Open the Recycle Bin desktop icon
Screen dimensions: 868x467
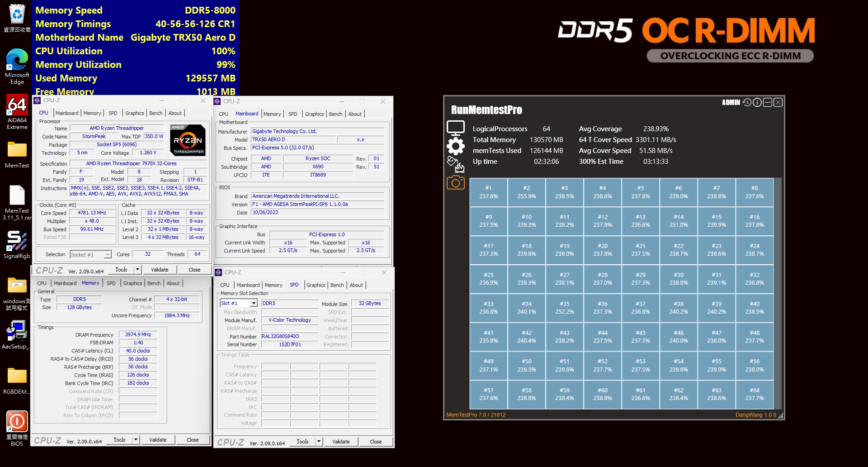[17, 18]
